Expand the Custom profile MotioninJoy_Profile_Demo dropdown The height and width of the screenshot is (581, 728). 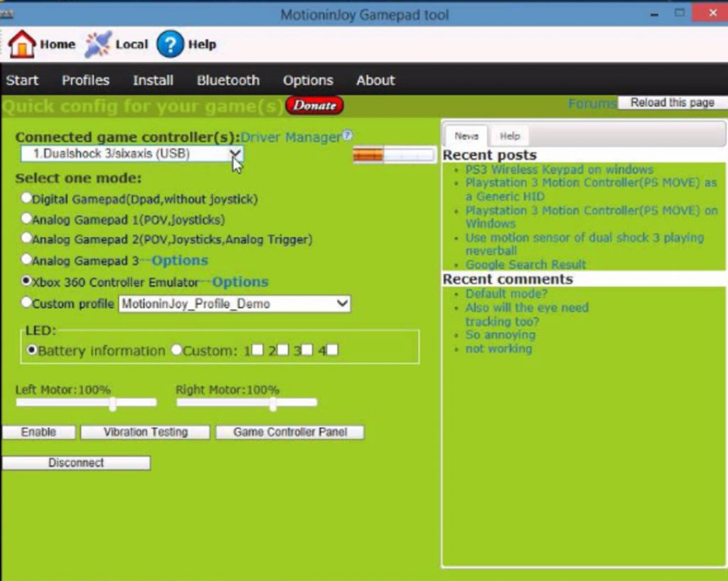pos(235,304)
